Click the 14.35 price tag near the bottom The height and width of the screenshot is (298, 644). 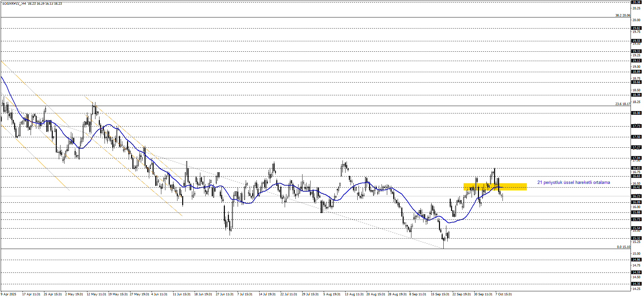click(636, 284)
